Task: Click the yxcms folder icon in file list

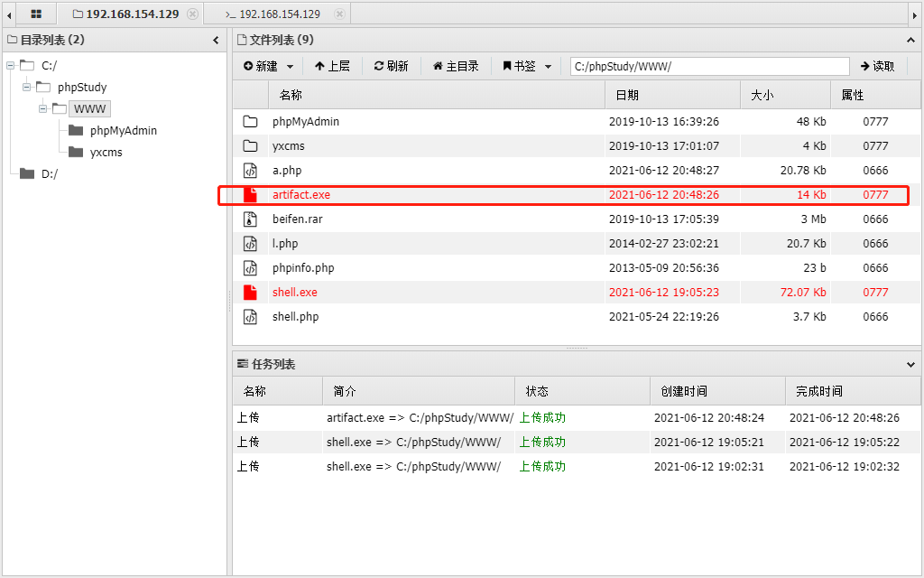Action: click(251, 145)
